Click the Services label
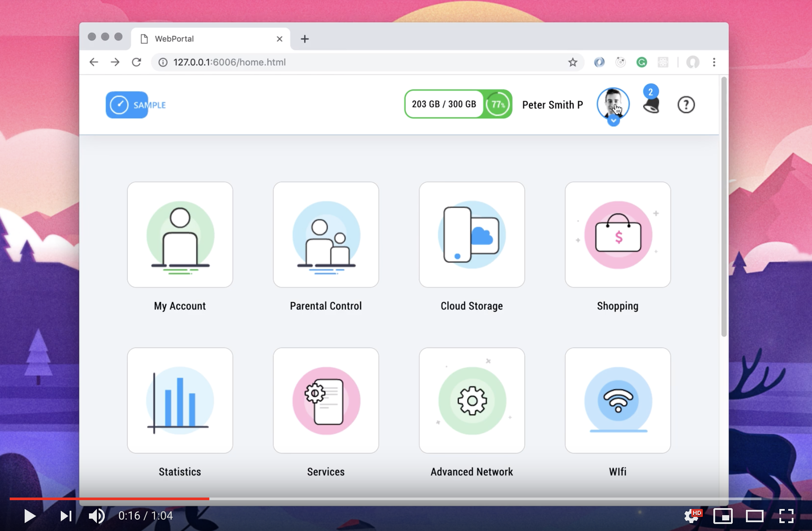812x531 pixels. tap(326, 472)
